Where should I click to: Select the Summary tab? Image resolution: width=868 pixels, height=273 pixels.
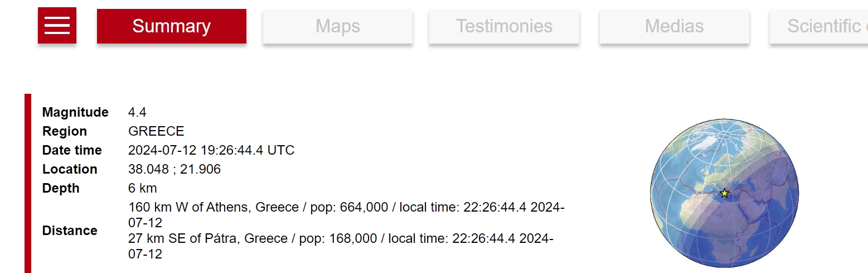[171, 26]
